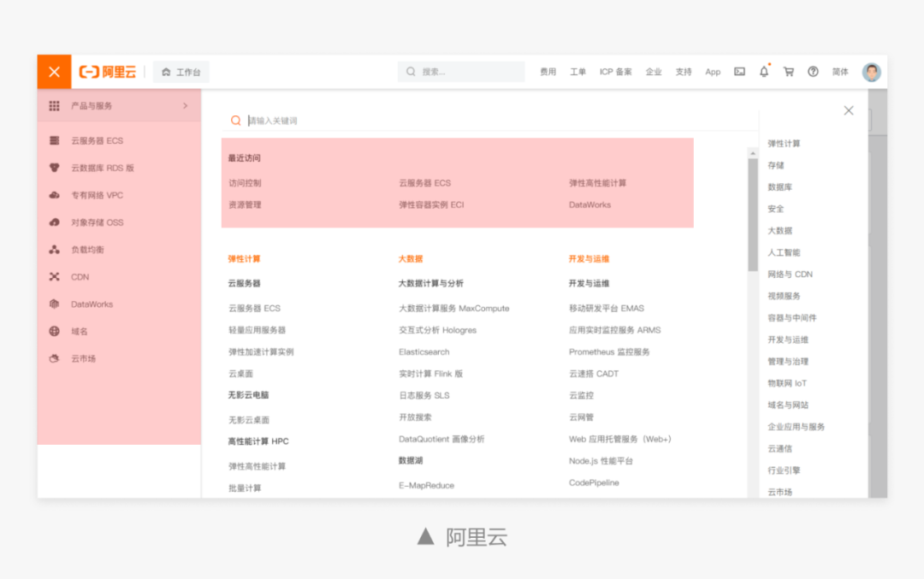
Task: Click the 域名 globe icon in sidebar
Action: 54,331
